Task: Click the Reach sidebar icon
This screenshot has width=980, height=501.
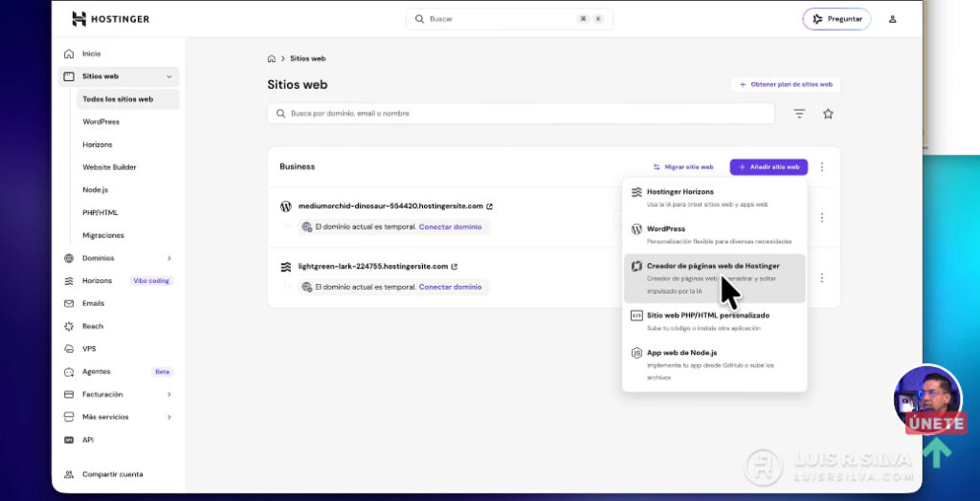Action: [x=69, y=326]
